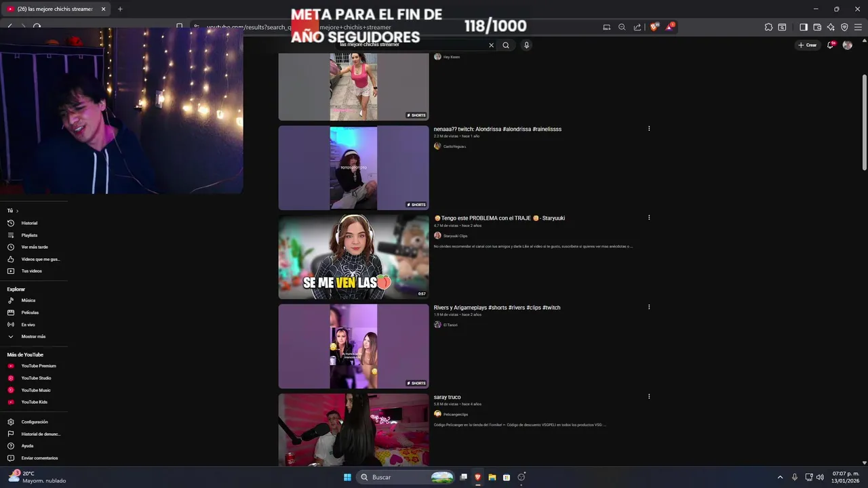Start voice search with microphone icon
This screenshot has width=868, height=488.
coord(526,45)
